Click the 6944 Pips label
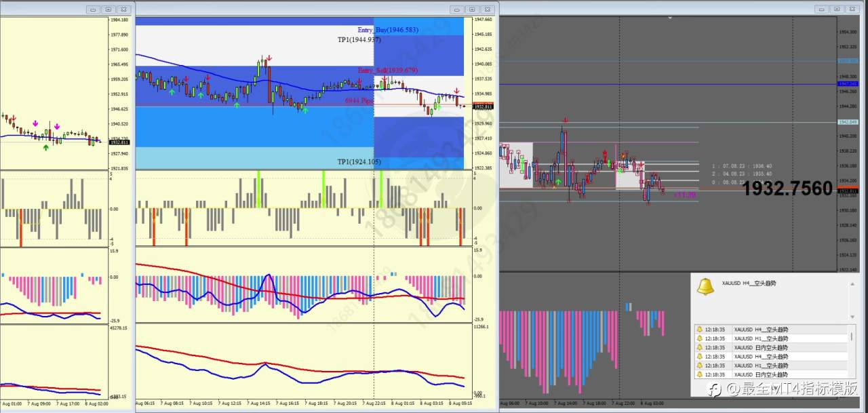The image size is (868, 413). pos(359,100)
